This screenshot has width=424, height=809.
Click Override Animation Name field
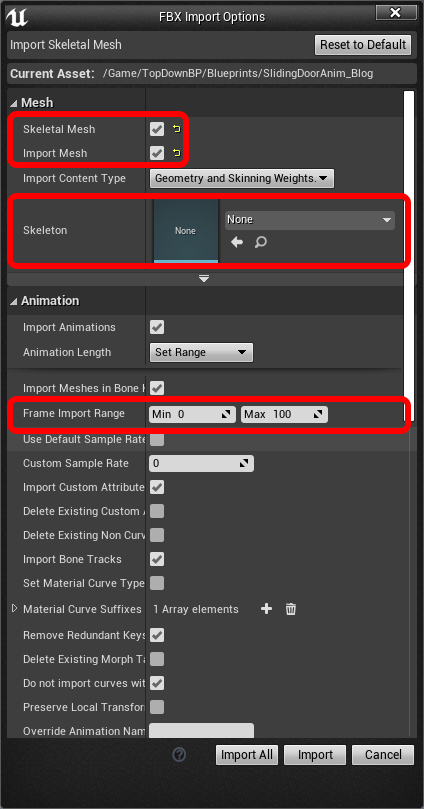point(201,730)
